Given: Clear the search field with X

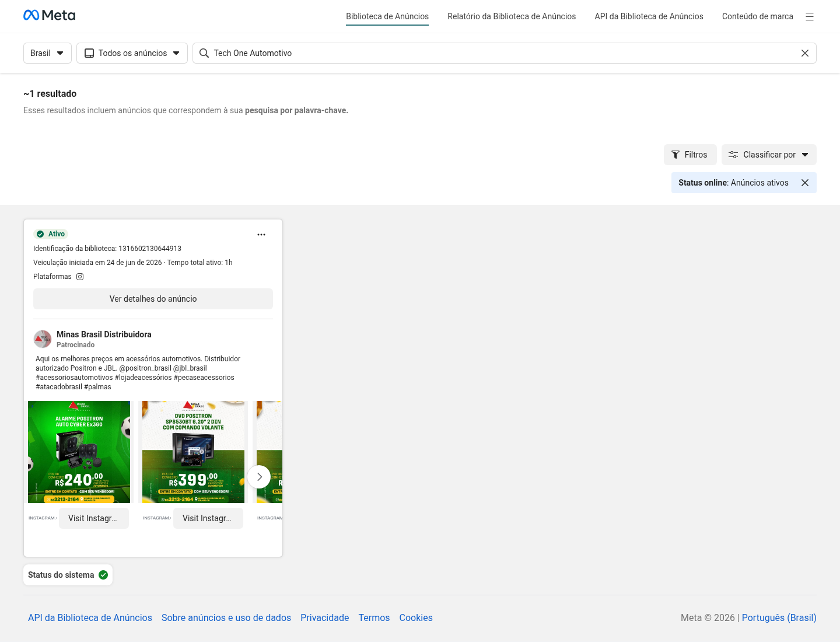Looking at the screenshot, I should (805, 53).
